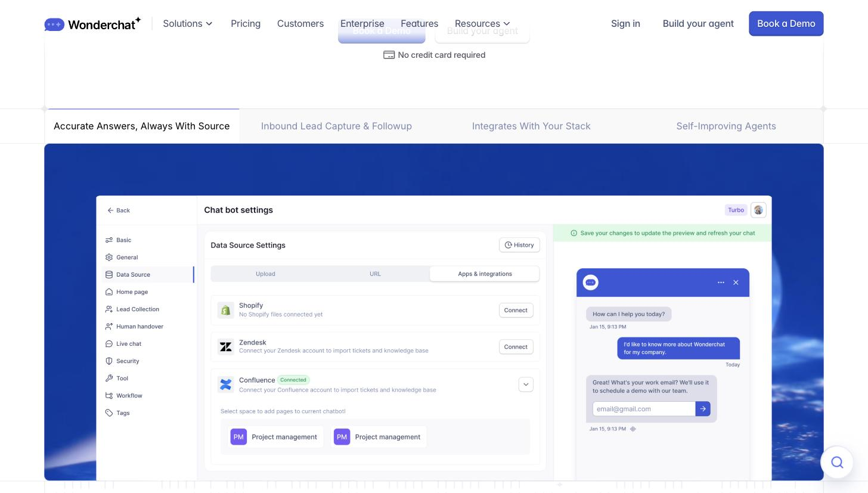Click the Connected status badge
The width and height of the screenshot is (868, 493).
coord(293,380)
